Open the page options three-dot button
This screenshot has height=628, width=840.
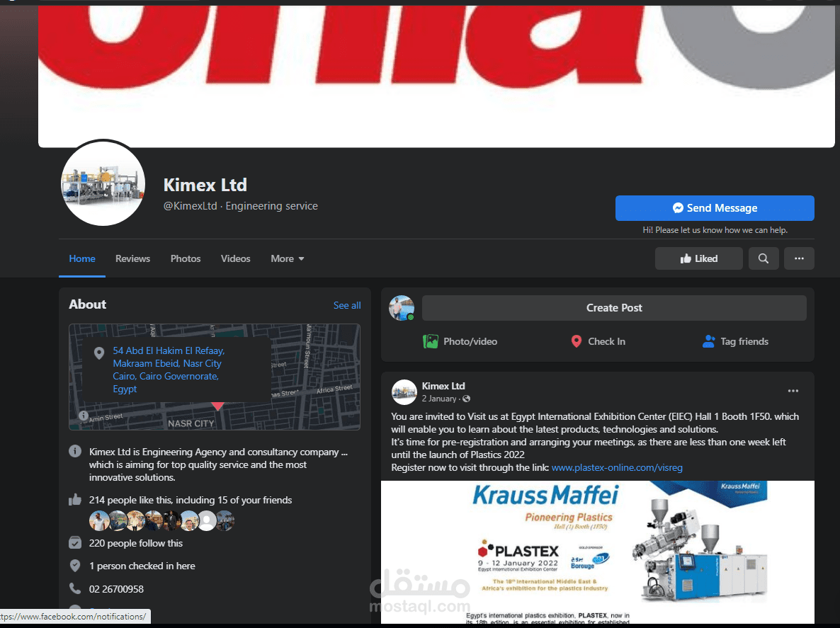799,258
